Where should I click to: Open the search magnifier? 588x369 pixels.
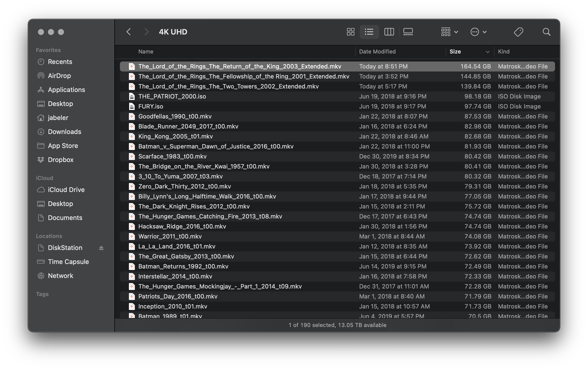click(x=546, y=32)
